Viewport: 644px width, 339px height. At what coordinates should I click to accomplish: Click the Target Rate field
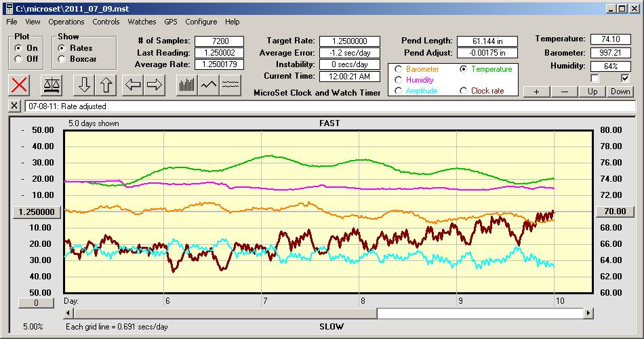click(350, 41)
